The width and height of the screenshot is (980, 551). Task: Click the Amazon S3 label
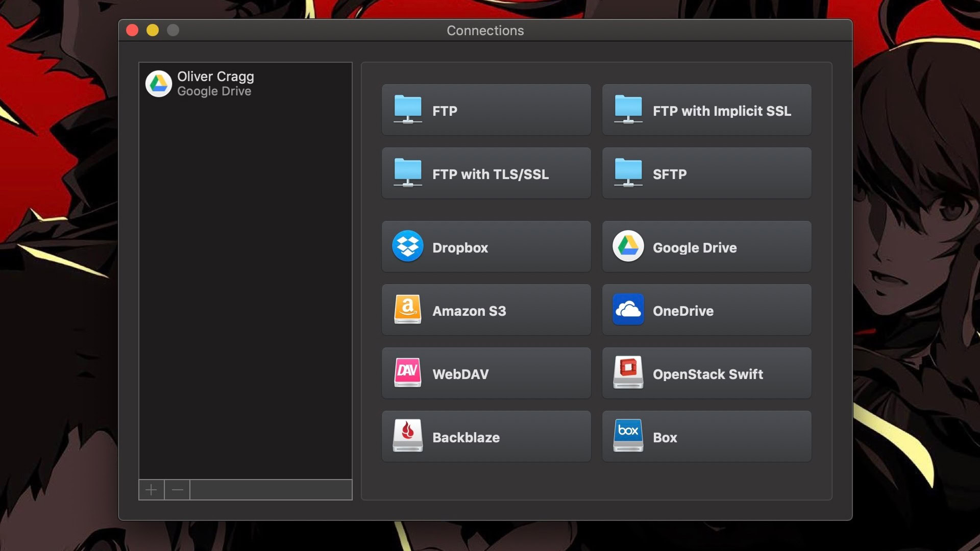[x=469, y=311]
